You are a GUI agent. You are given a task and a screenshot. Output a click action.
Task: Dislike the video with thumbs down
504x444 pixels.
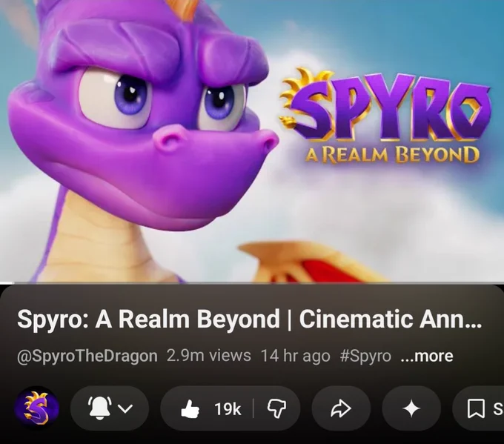tap(276, 408)
